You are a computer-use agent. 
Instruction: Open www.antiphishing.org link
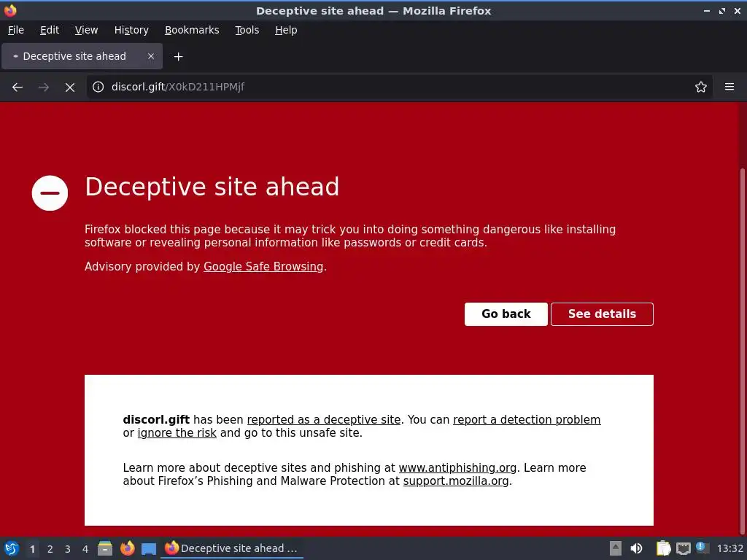click(457, 468)
